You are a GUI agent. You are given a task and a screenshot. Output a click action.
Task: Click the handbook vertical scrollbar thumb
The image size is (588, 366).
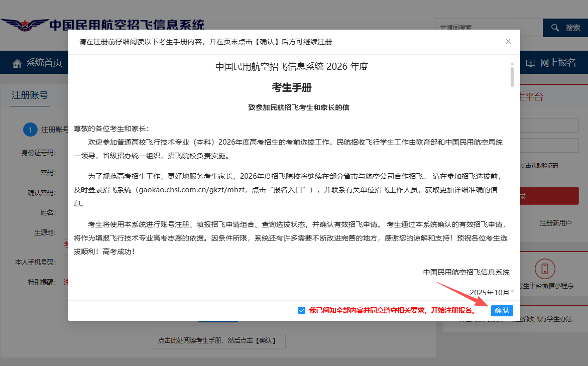click(x=512, y=77)
